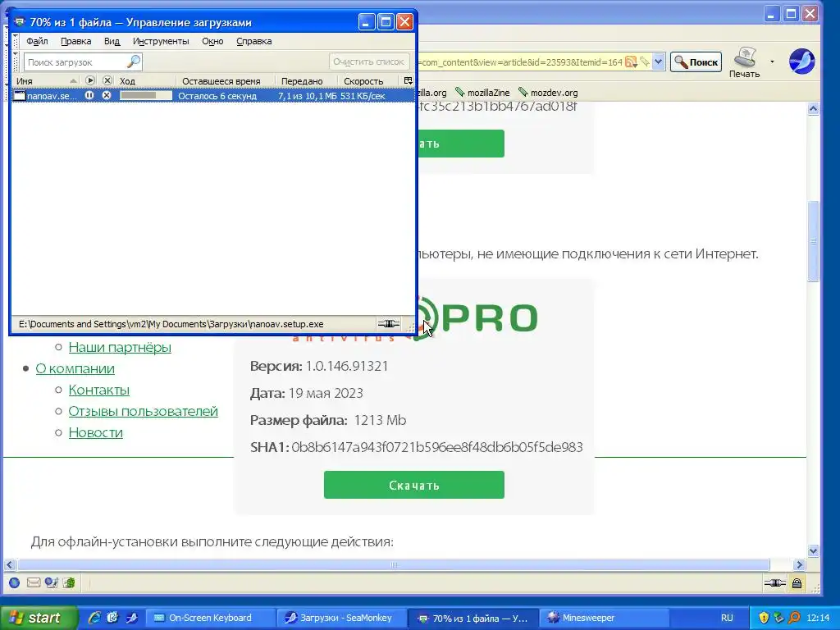Switch to Загрузки - SeaMonkey taskbar button
Viewport: 840px width, 630px height.
tap(340, 618)
